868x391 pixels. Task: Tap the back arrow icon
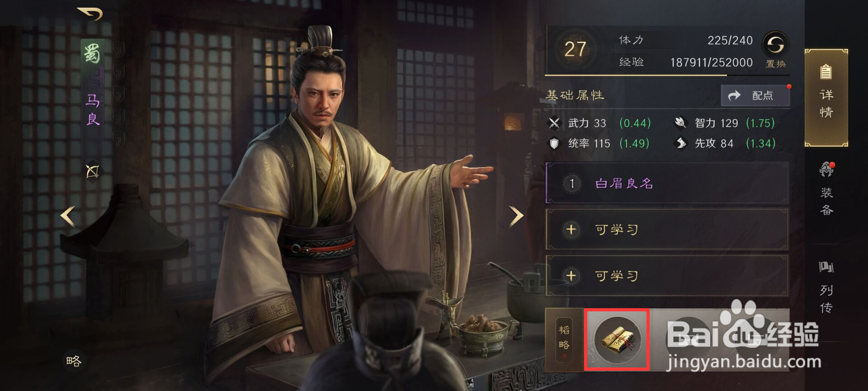click(x=90, y=14)
